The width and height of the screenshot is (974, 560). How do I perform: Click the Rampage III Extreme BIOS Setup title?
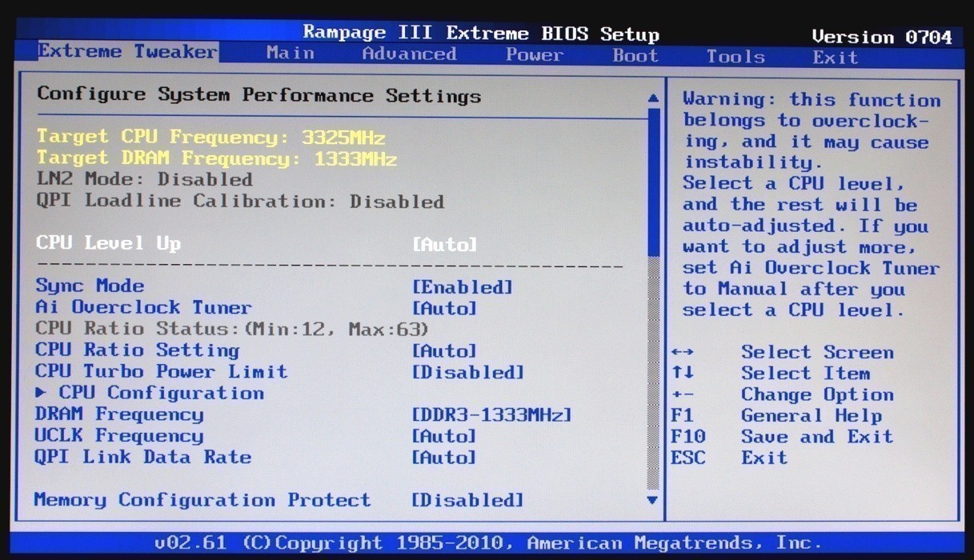tap(481, 34)
